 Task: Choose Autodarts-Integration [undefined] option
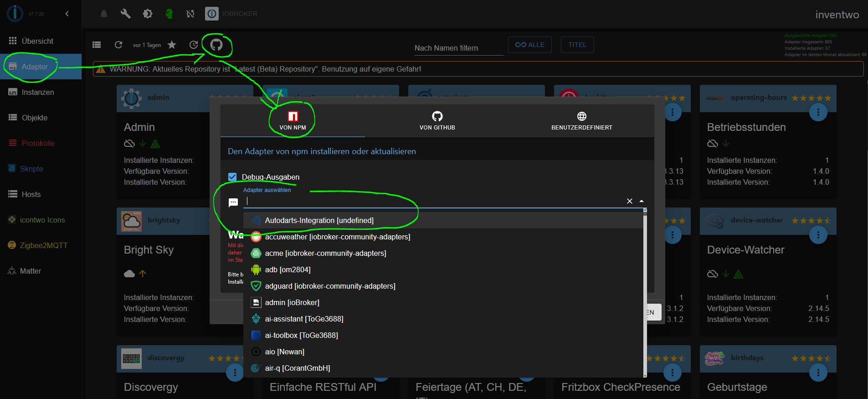pyautogui.click(x=443, y=220)
